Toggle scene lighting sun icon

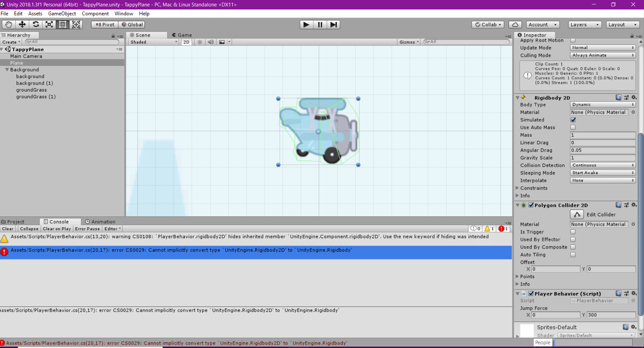pos(200,42)
